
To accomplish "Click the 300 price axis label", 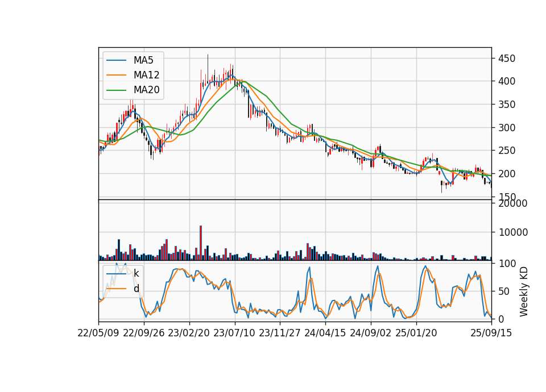I will point(507,128).
